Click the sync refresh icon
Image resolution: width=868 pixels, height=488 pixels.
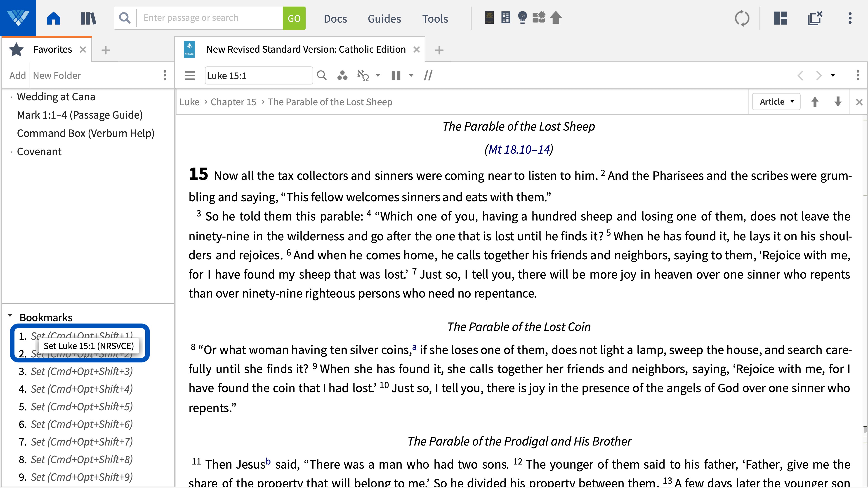(x=742, y=18)
